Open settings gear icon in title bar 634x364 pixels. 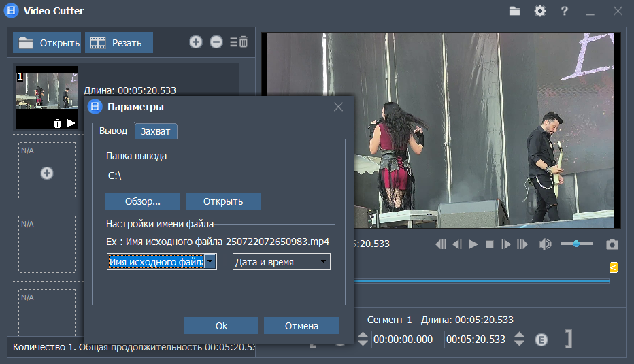click(540, 11)
